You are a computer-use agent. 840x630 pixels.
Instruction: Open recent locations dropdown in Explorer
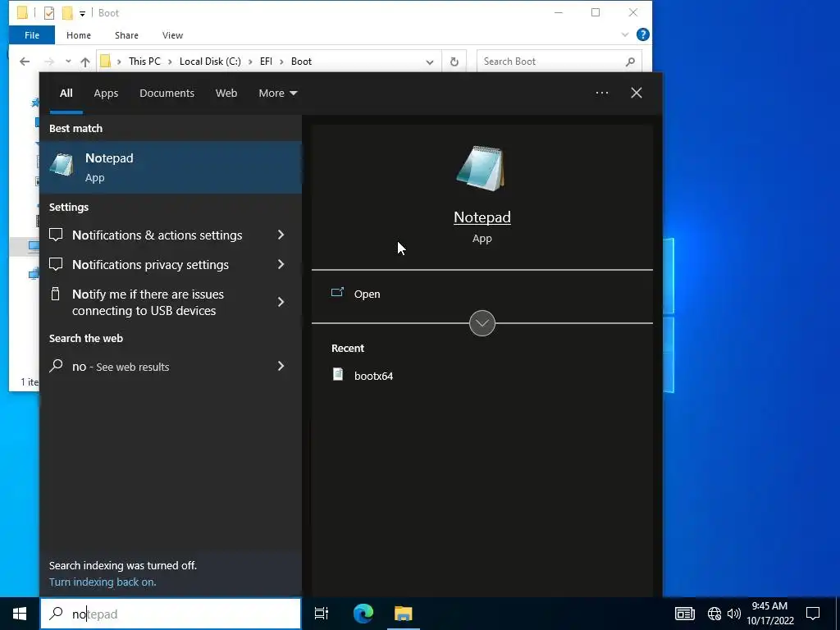[x=68, y=62]
